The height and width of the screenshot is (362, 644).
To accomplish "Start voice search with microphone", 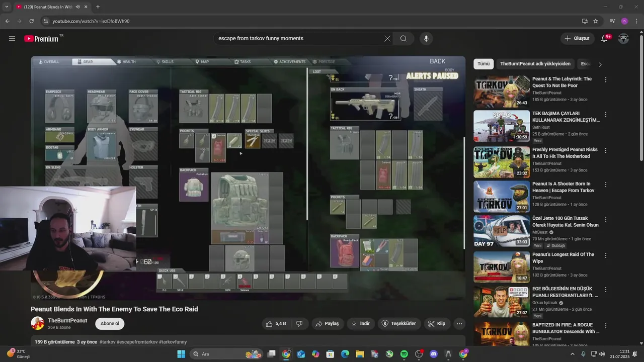I will [426, 38].
